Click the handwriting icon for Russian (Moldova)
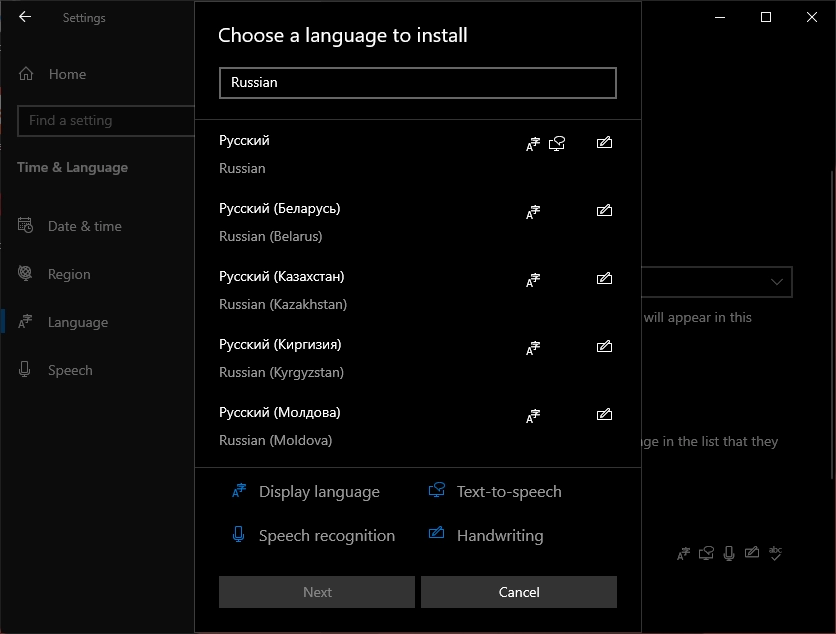Screen dimensions: 836x634 [x=603, y=415]
